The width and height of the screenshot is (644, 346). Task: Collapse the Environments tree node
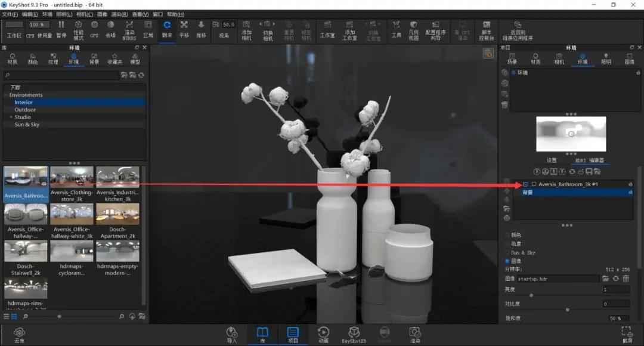click(x=6, y=95)
